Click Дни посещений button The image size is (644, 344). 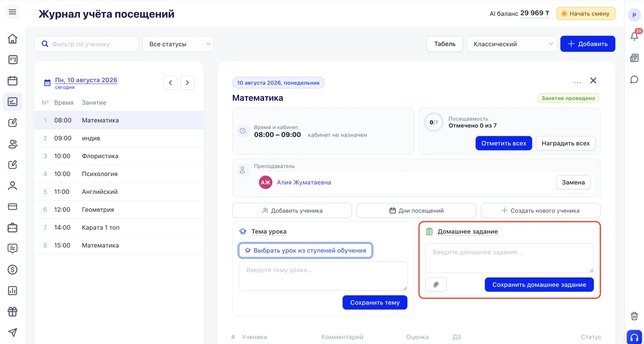coord(416,211)
